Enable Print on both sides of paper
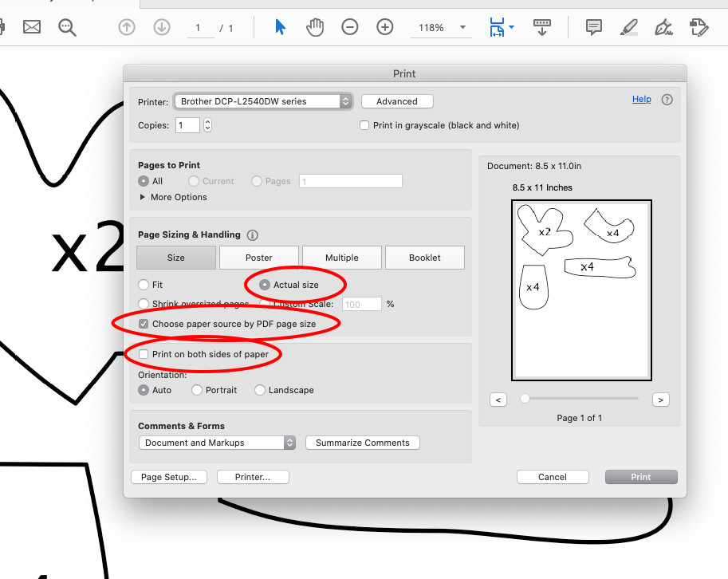This screenshot has height=579, width=728. [x=143, y=355]
